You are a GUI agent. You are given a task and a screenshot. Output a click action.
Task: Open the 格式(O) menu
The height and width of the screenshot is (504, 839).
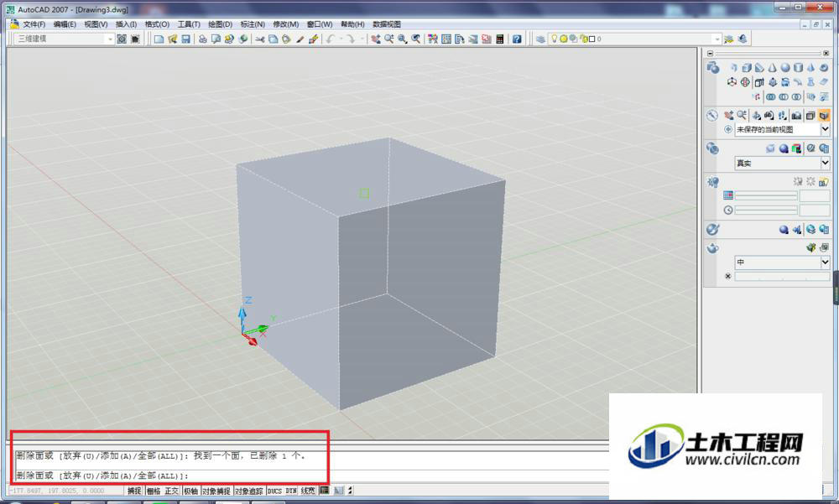158,24
